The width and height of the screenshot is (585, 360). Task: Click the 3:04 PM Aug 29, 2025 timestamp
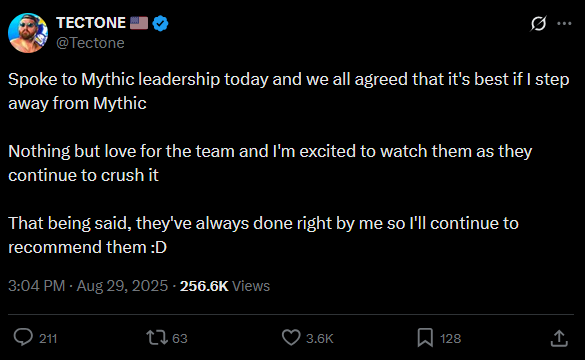(x=88, y=286)
